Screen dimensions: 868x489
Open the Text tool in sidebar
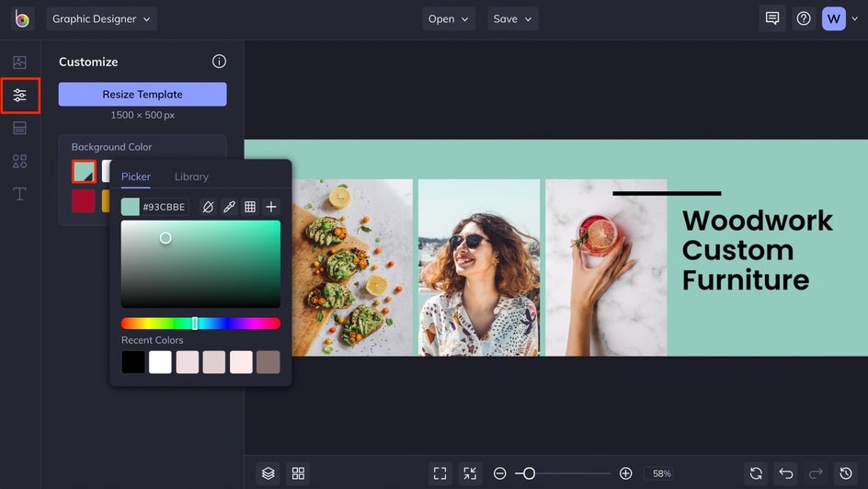pos(19,194)
